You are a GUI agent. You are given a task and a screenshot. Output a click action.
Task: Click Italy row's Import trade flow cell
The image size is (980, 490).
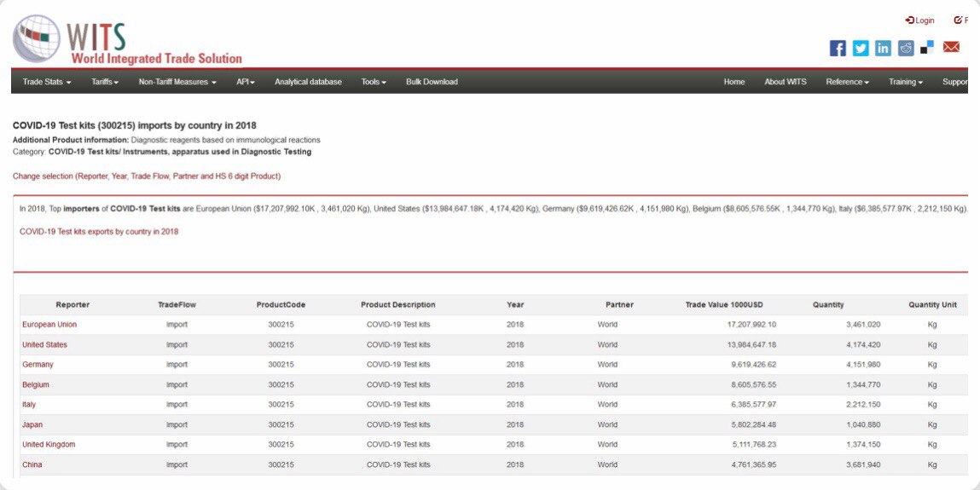click(x=177, y=405)
